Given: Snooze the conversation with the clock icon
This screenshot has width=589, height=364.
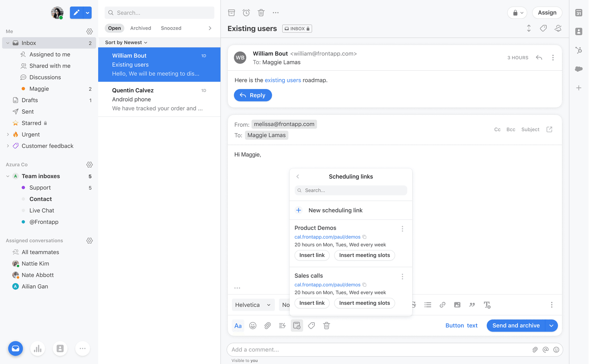Looking at the screenshot, I should pyautogui.click(x=246, y=13).
